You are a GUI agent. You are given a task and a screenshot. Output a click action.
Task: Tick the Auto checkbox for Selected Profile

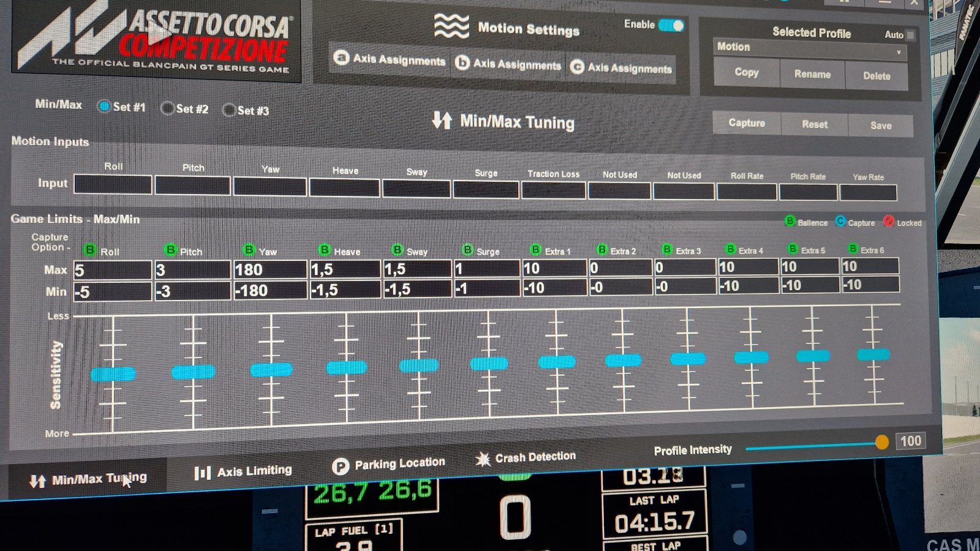(x=911, y=35)
